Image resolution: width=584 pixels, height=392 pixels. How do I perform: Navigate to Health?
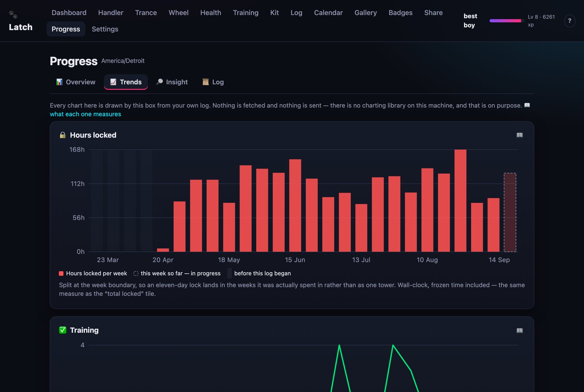click(x=211, y=13)
